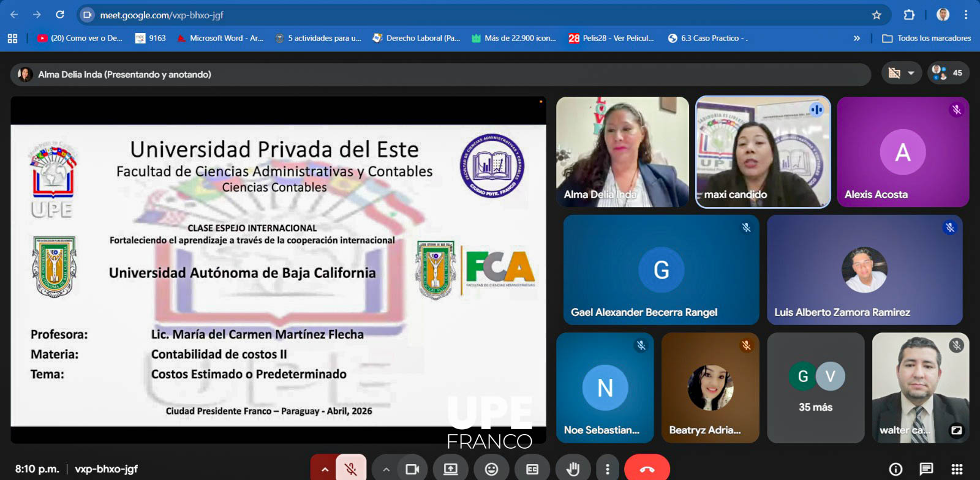Image resolution: width=980 pixels, height=480 pixels.
Task: Go back to the previous page
Action: (x=15, y=15)
